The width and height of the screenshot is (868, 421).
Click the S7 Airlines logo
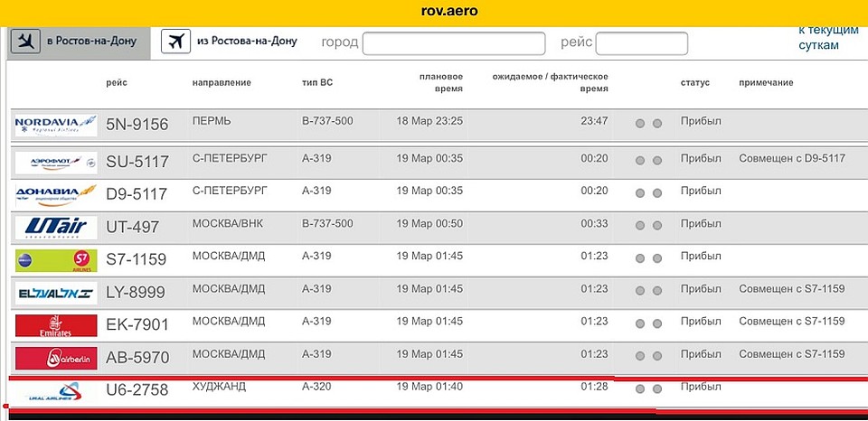point(56,260)
